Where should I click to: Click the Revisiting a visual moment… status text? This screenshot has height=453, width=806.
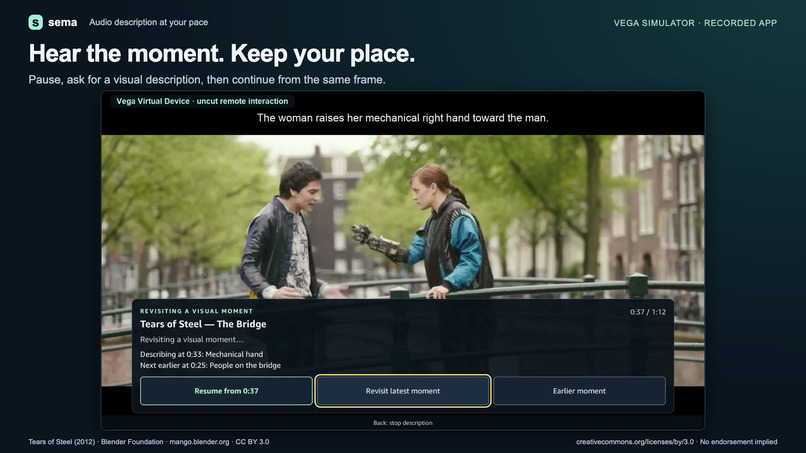[x=192, y=339]
